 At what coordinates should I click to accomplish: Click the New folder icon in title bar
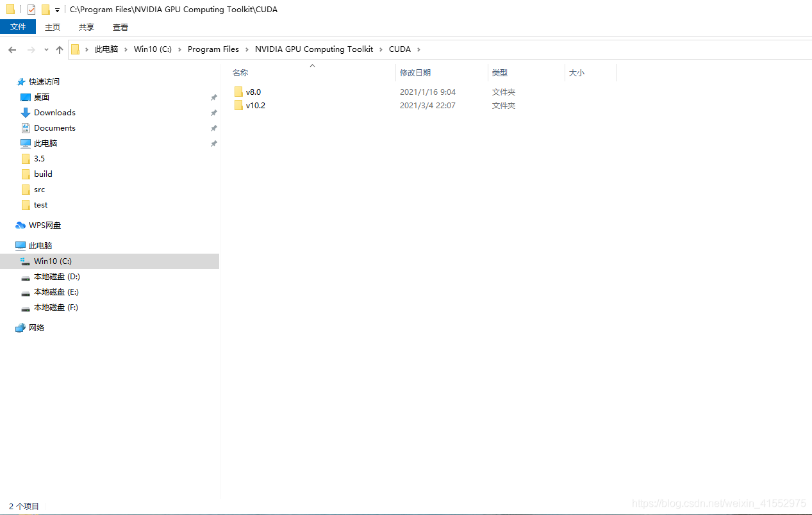pos(46,10)
